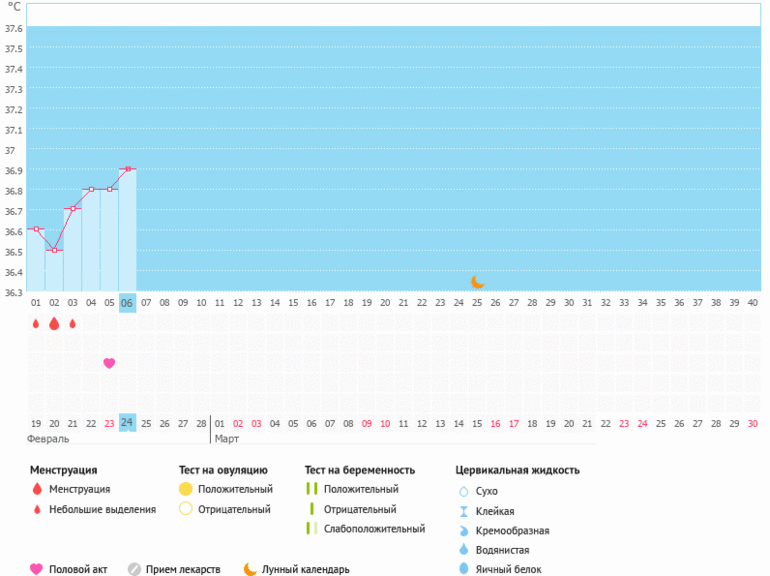Screen dimensions: 770x576
Task: Select the 36.9 temperature point on day 06
Action: 128,169
